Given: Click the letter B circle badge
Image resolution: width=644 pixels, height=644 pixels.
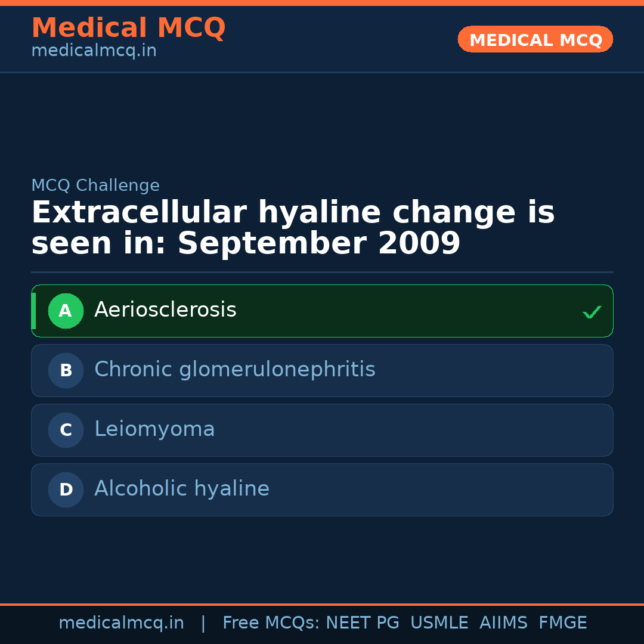Looking at the screenshot, I should [x=66, y=370].
